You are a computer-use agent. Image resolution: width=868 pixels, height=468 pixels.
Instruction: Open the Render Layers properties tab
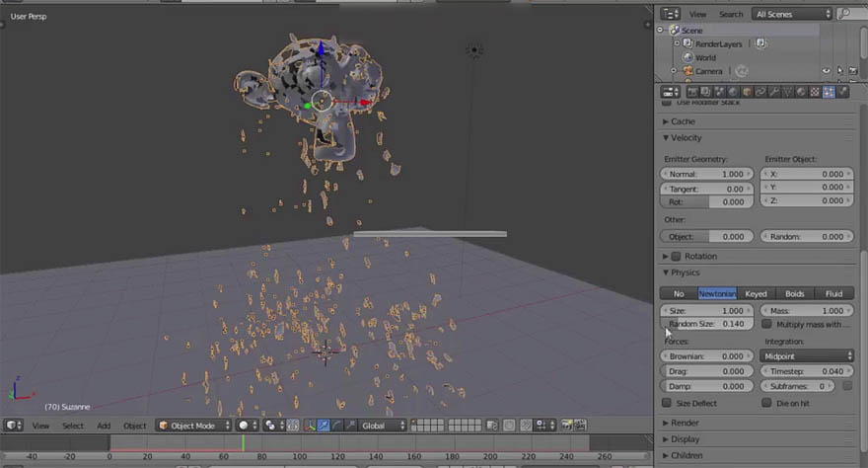click(x=706, y=92)
